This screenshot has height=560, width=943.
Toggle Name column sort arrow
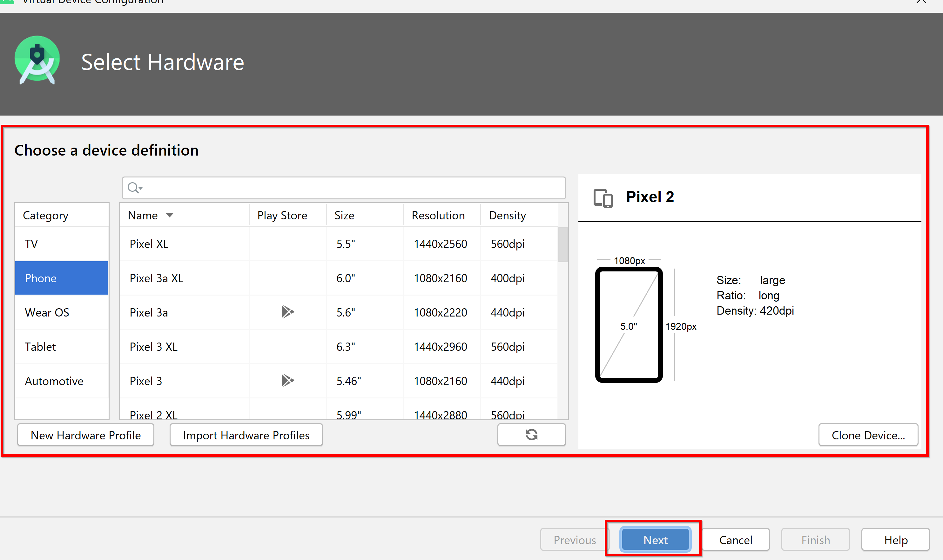[x=170, y=215]
